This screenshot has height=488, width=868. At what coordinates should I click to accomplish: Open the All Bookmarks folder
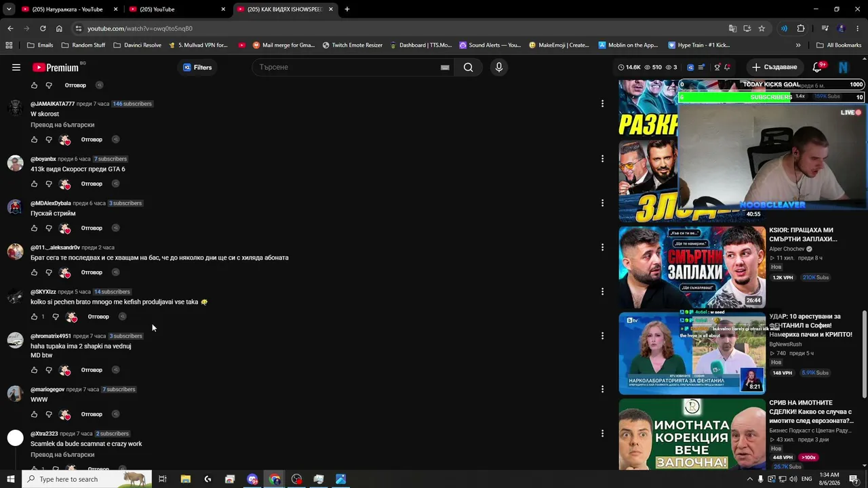[x=839, y=45]
